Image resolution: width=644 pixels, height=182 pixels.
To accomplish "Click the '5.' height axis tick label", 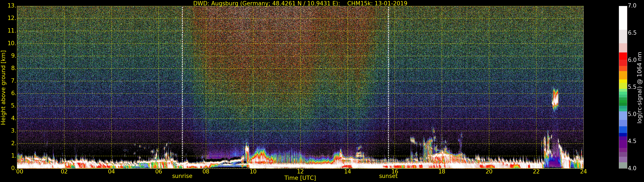I will coord(14,106).
